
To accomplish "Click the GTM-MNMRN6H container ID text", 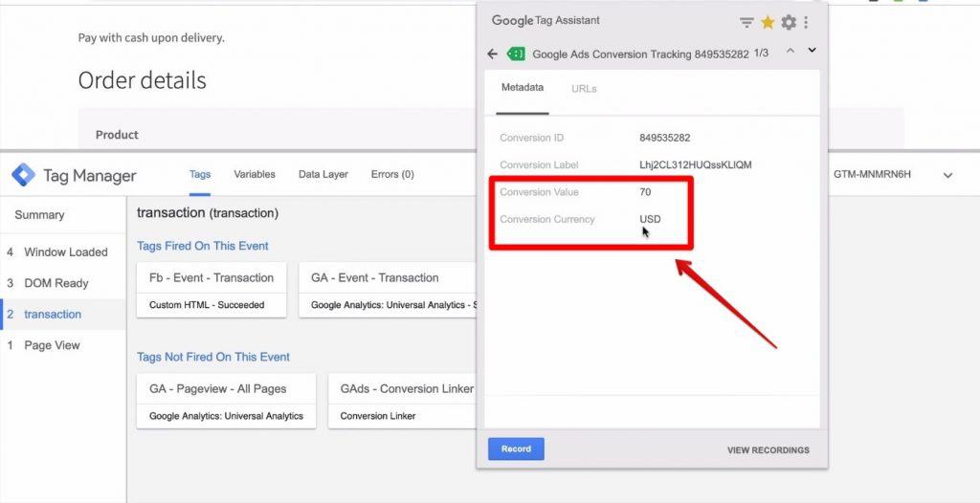I will (872, 174).
